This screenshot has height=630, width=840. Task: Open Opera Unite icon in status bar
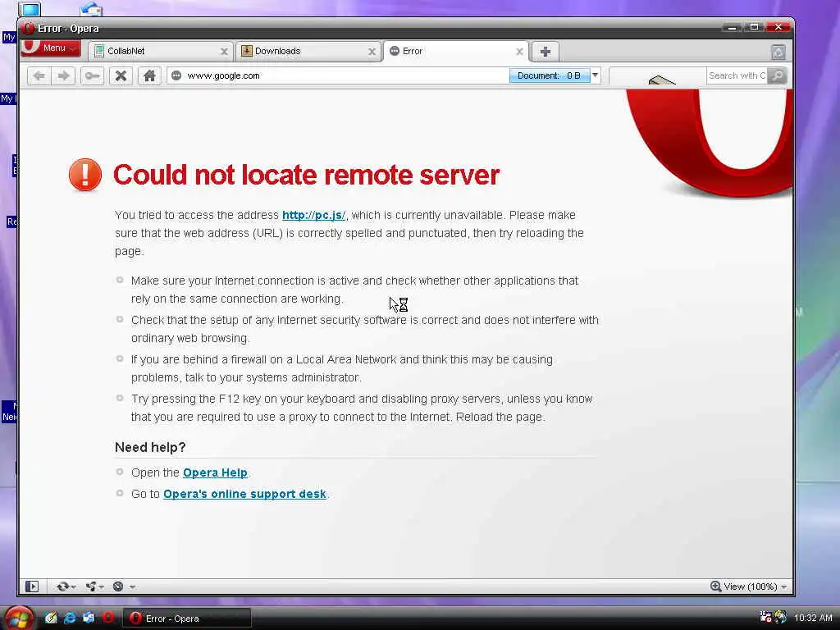[91, 587]
